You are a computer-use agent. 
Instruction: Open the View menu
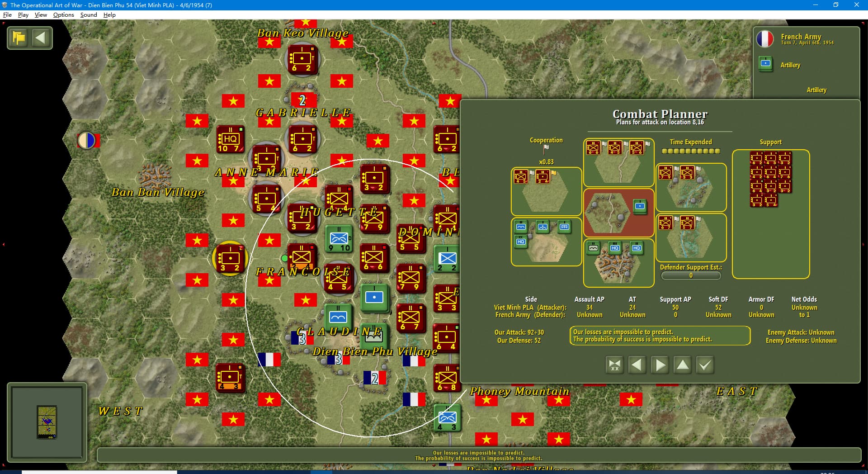point(41,14)
